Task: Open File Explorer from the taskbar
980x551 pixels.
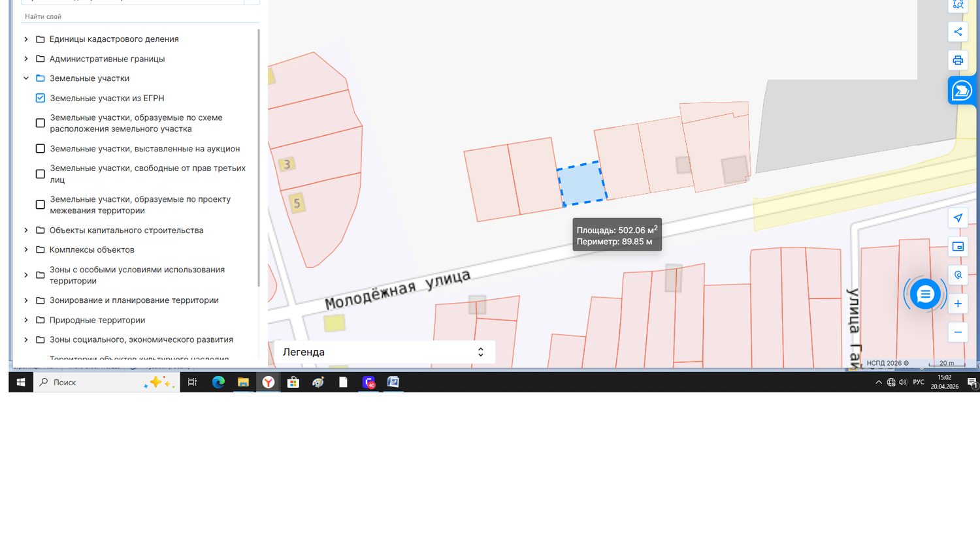Action: click(243, 382)
